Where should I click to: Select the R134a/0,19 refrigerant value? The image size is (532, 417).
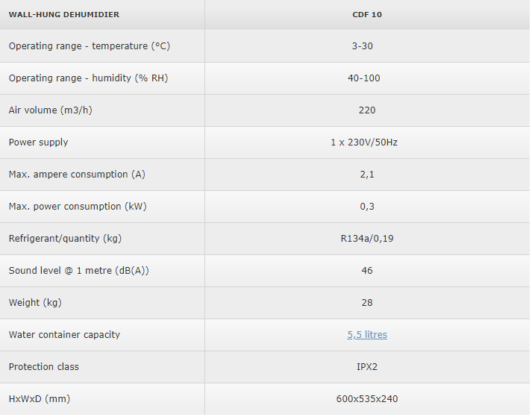pyautogui.click(x=366, y=239)
